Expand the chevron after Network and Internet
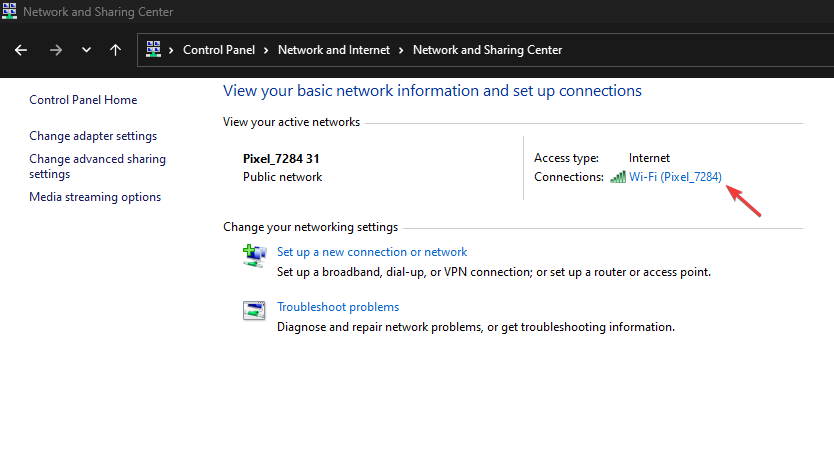Screen dimensions: 834x472 pyautogui.click(x=401, y=50)
